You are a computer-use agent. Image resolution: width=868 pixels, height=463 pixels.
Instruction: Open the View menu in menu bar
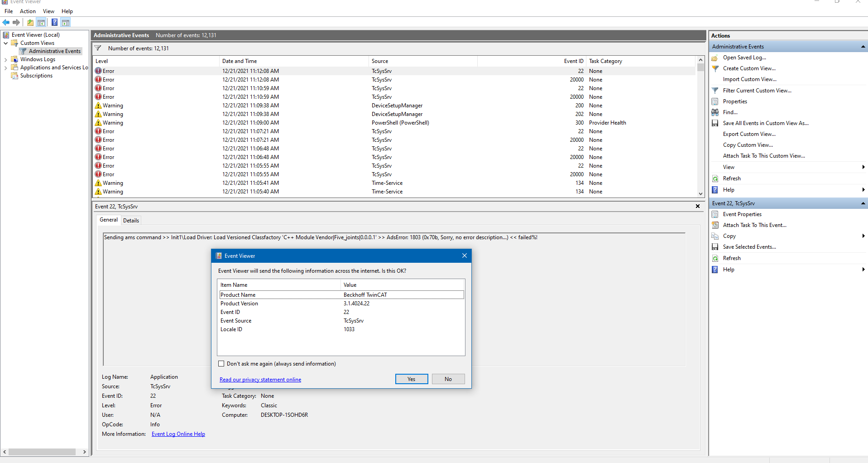pyautogui.click(x=48, y=11)
